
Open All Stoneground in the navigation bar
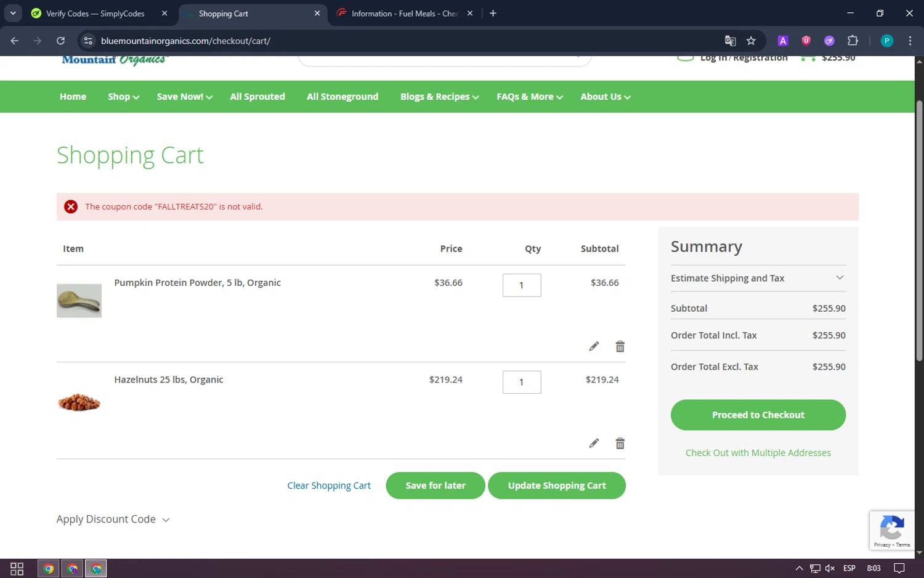tap(342, 97)
